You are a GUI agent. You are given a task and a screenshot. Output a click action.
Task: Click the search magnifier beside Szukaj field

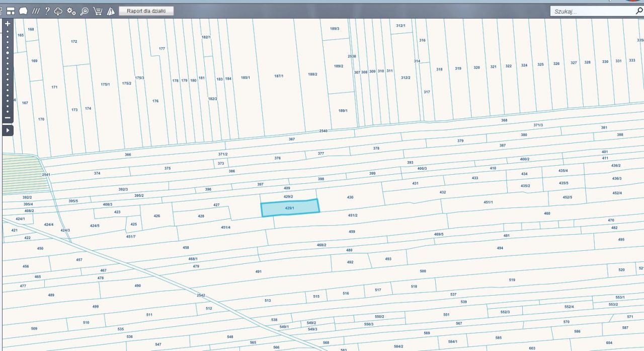[x=639, y=11]
